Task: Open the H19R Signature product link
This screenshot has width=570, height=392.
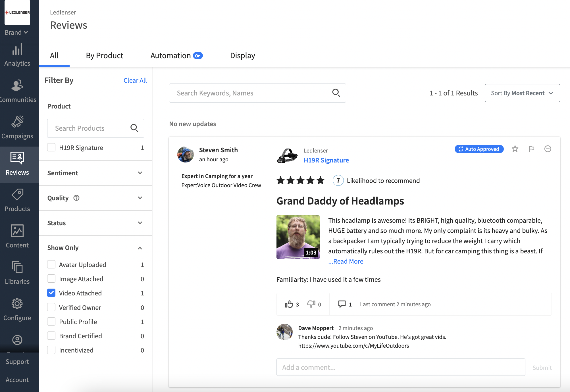Action: pyautogui.click(x=326, y=160)
